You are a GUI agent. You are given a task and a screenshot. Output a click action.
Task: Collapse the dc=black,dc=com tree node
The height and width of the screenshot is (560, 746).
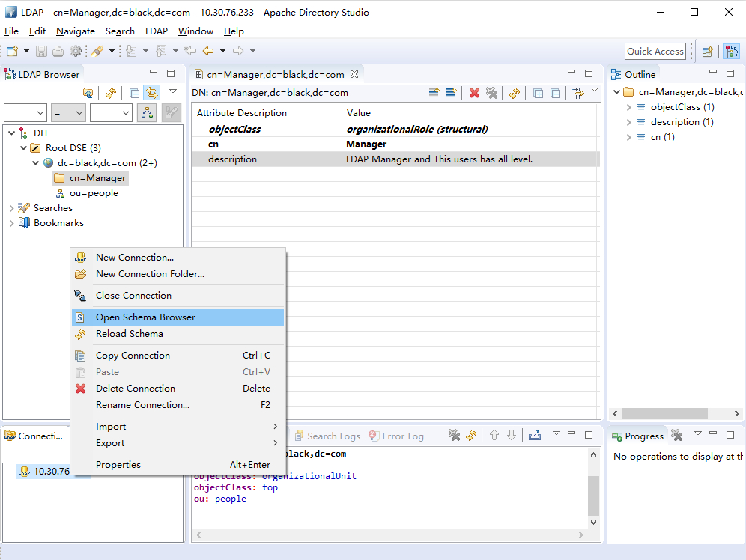coord(36,163)
